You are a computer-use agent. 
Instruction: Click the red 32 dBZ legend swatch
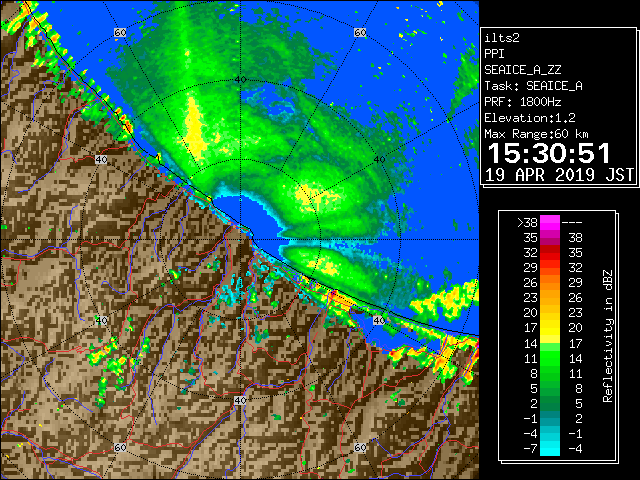[x=550, y=253]
